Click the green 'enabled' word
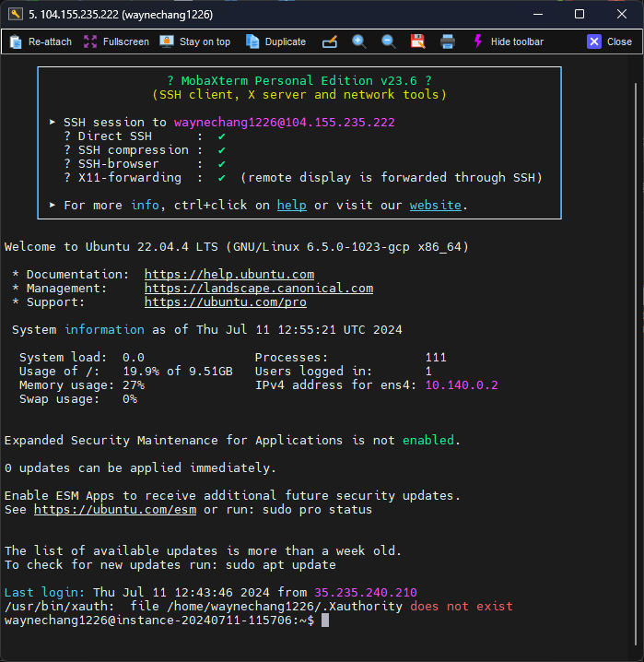This screenshot has width=644, height=662. (x=428, y=441)
